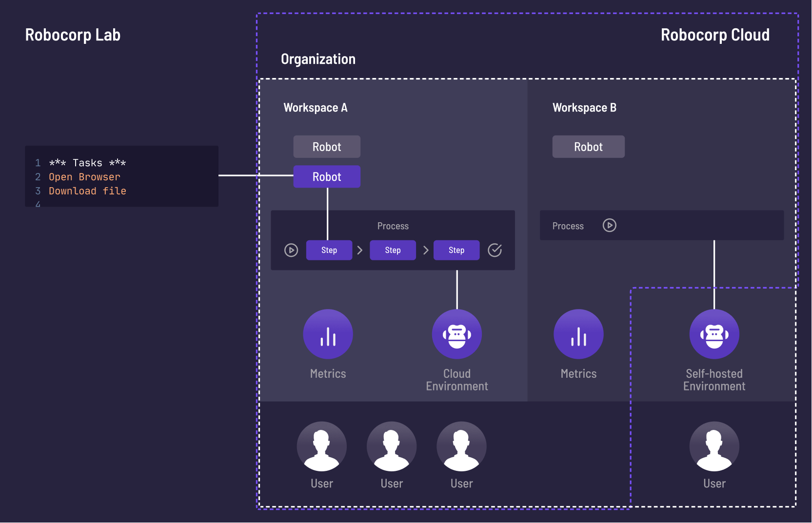Click the middle Step button in the Process
Screen dimensions: 812x523
pos(393,250)
